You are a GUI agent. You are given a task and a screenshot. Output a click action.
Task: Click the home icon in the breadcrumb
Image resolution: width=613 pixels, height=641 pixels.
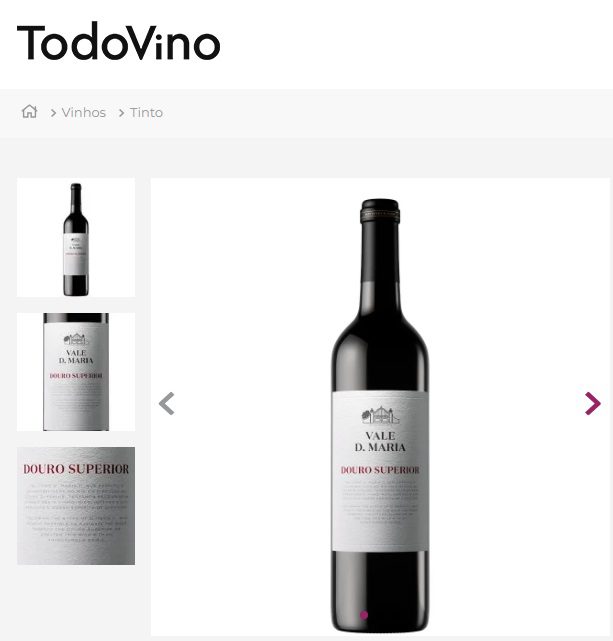(x=29, y=111)
